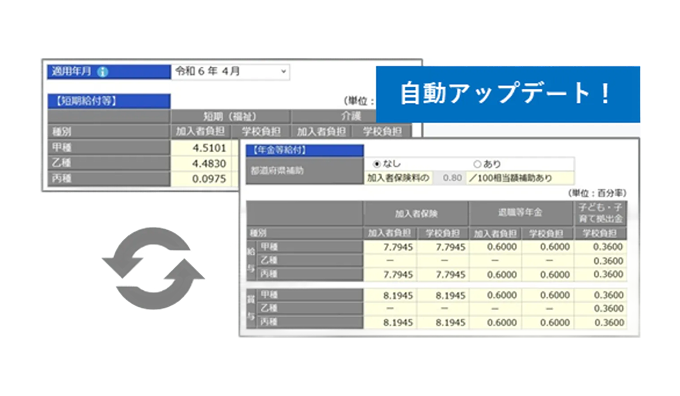Click the （単位：百分率） note

tap(597, 193)
